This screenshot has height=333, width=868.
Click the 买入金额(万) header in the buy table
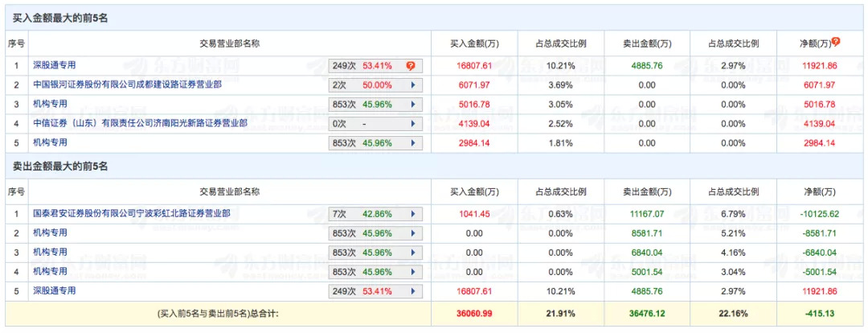coord(474,43)
